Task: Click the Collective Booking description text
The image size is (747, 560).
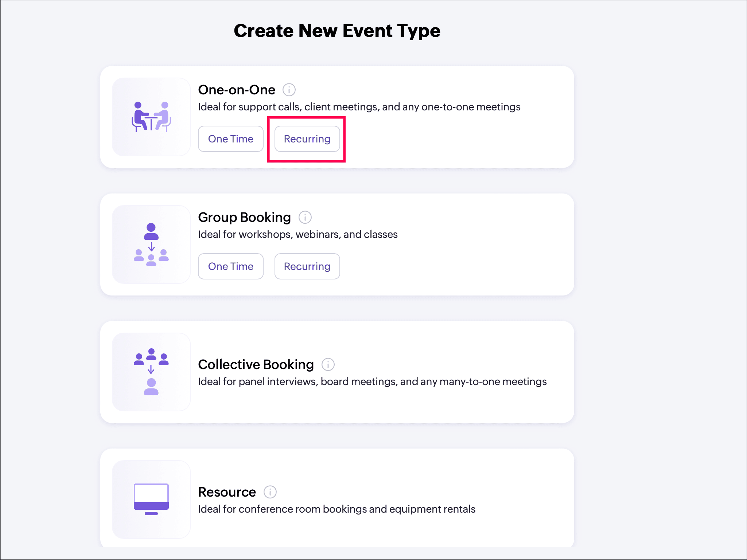Action: pos(372,382)
